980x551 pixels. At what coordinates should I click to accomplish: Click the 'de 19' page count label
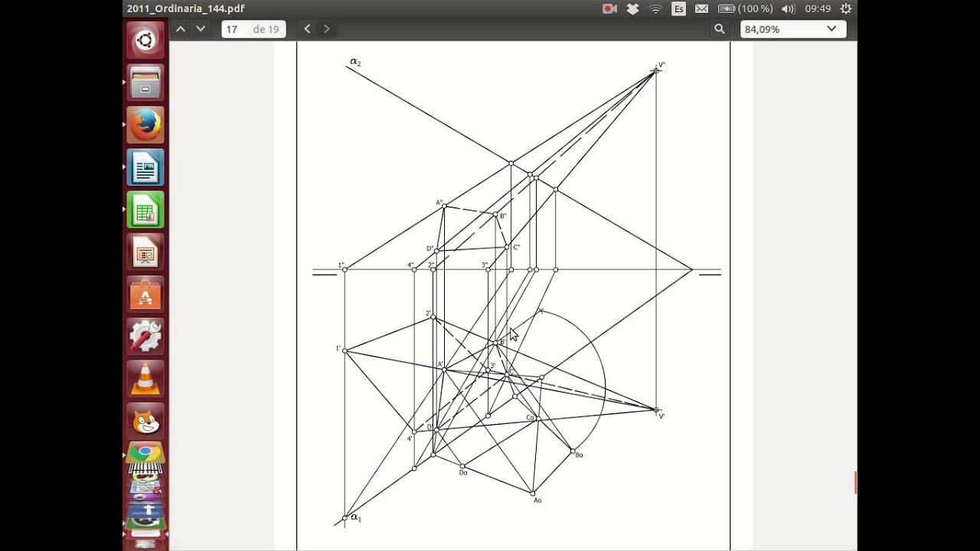266,29
